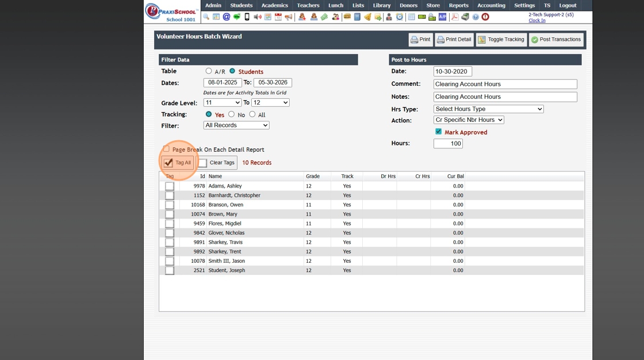Viewport: 644px width, 360px height.
Task: Open the A/P accounts payable icon
Action: (x=442, y=17)
